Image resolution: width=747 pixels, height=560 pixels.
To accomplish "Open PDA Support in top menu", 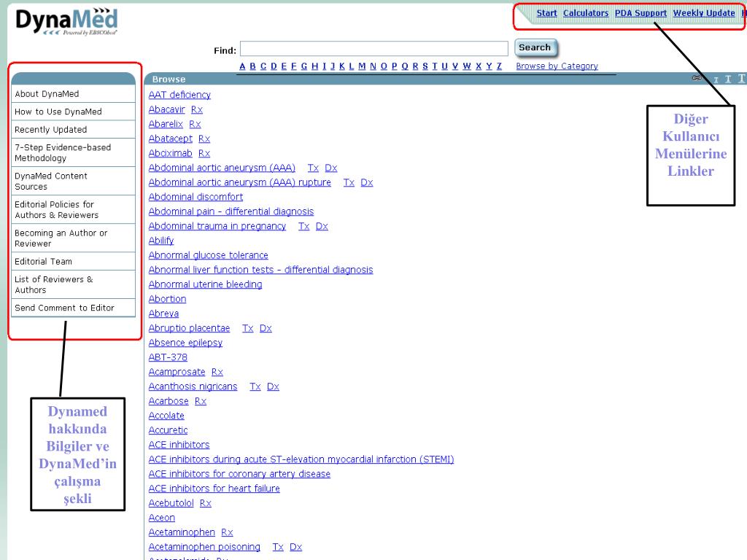I will point(640,13).
